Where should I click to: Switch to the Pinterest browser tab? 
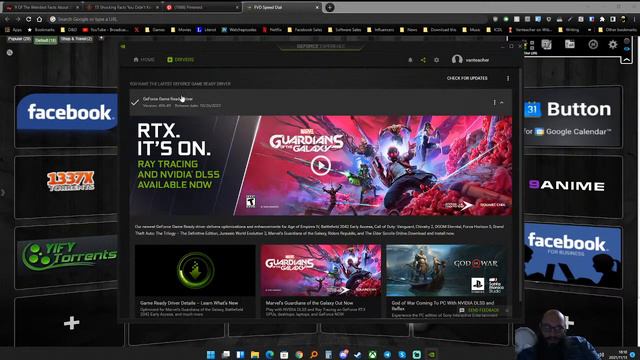[202, 7]
